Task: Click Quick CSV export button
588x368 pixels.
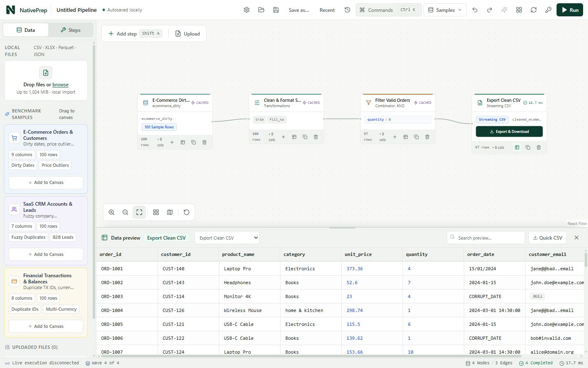Action: 548,238
